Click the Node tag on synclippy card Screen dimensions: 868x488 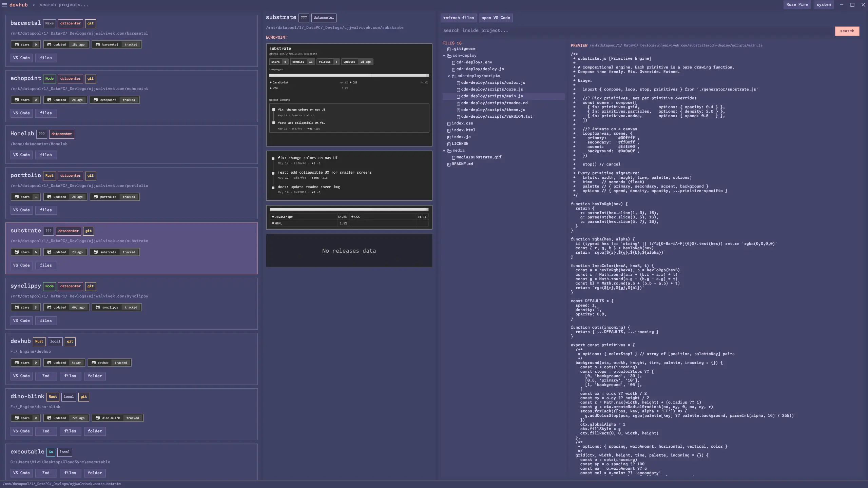click(x=49, y=286)
